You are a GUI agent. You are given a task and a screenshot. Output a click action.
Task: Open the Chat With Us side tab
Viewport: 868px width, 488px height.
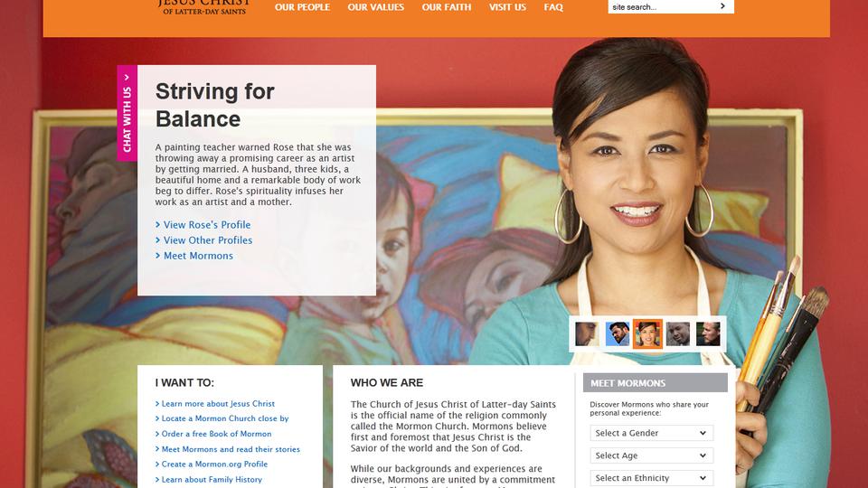pyautogui.click(x=127, y=113)
